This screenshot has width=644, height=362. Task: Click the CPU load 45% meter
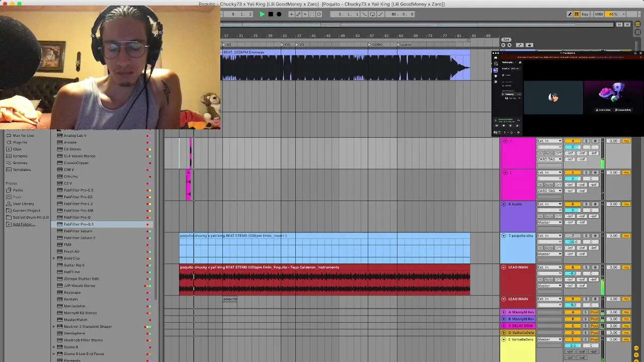[615, 14]
